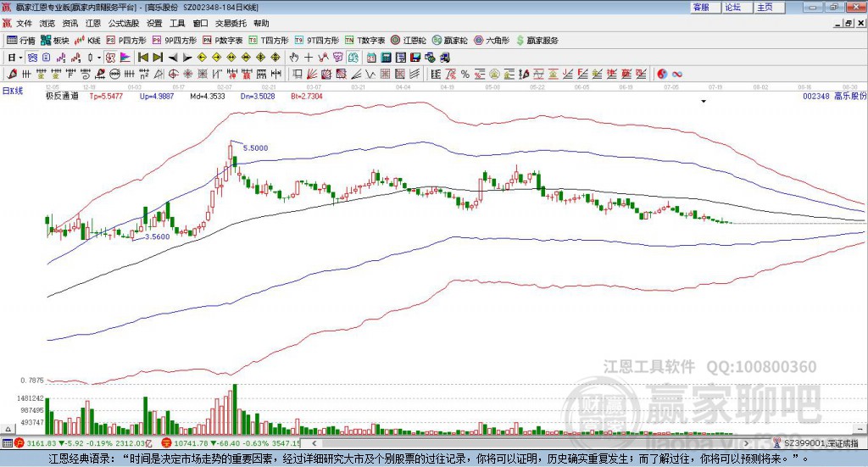Click the small black triangle marker on chart
The image size is (868, 467).
704,101
